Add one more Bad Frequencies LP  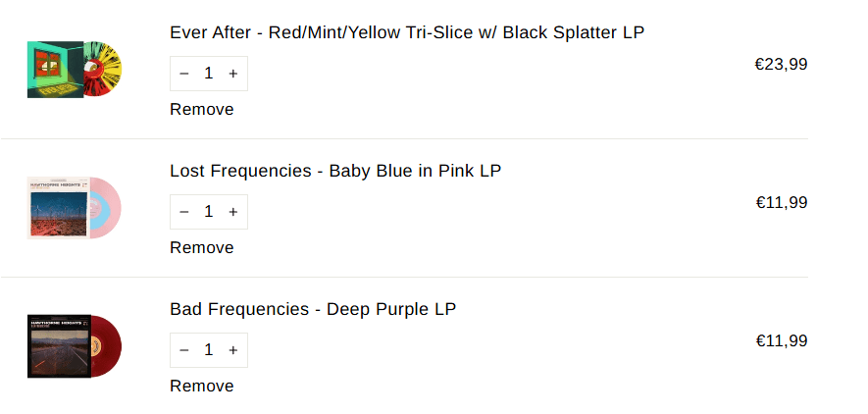(232, 350)
